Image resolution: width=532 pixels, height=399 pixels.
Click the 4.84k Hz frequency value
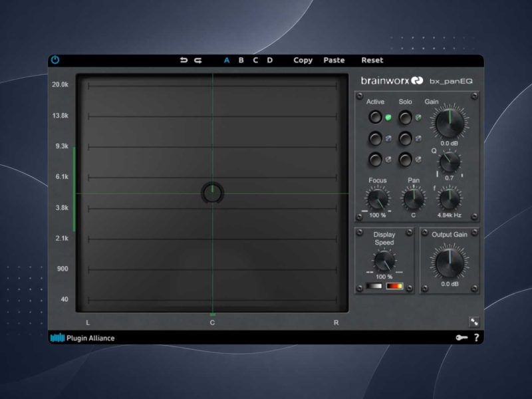[450, 215]
